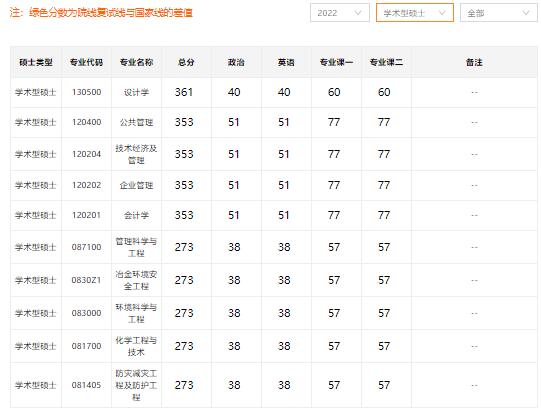Click the 专业代码 column header

coord(86,62)
